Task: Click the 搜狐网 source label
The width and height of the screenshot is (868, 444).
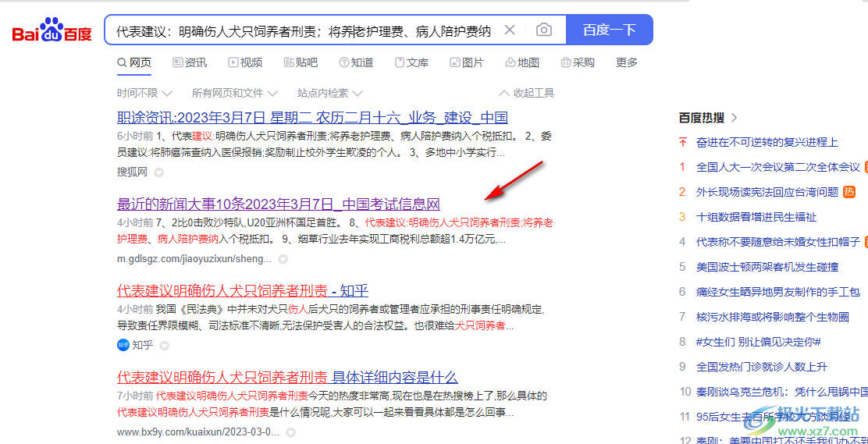Action: (x=132, y=172)
